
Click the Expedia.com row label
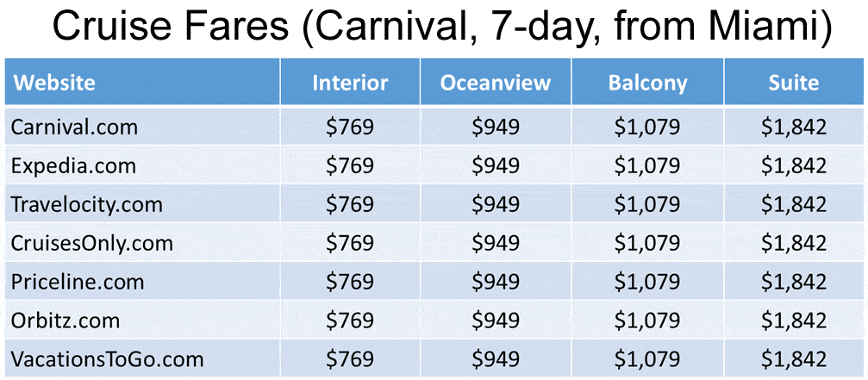tap(73, 165)
